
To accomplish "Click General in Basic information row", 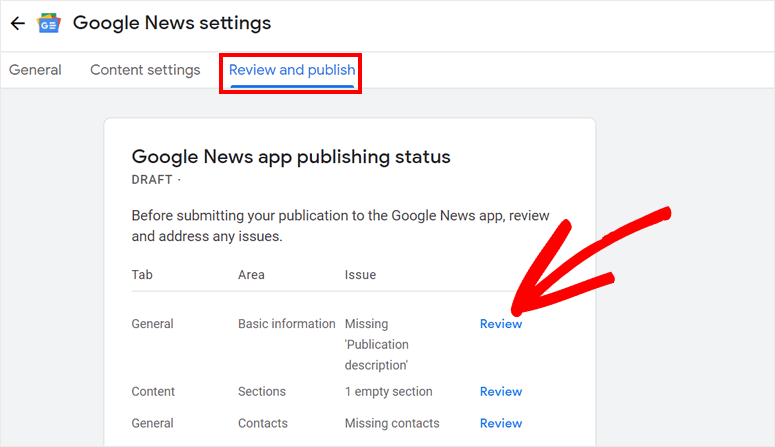I will 152,324.
